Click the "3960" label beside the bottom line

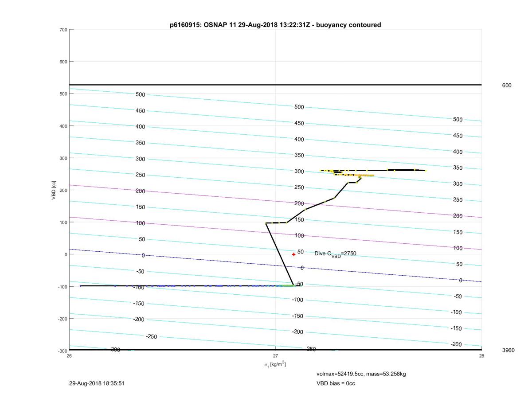(509, 350)
